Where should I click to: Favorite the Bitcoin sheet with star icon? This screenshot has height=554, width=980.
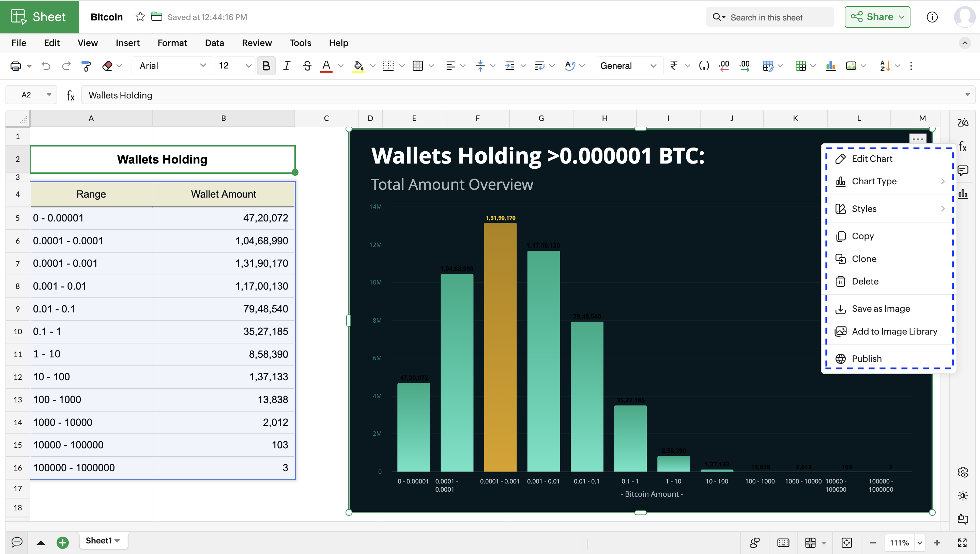140,17
